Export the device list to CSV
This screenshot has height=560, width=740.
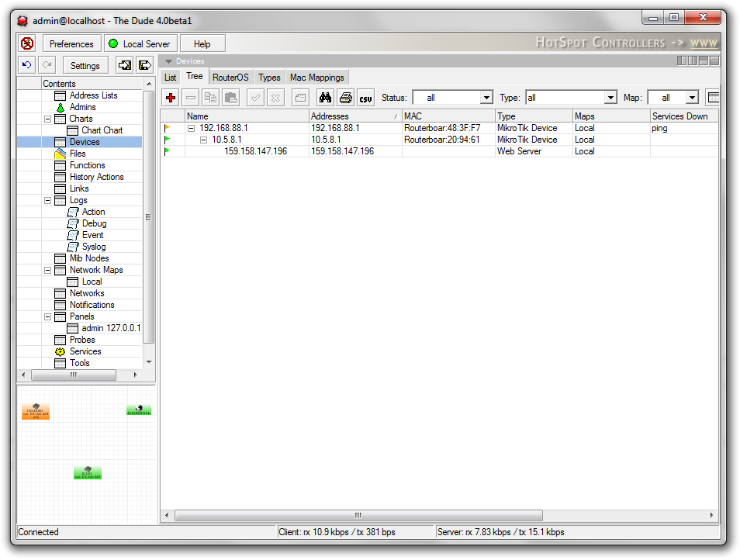(366, 98)
